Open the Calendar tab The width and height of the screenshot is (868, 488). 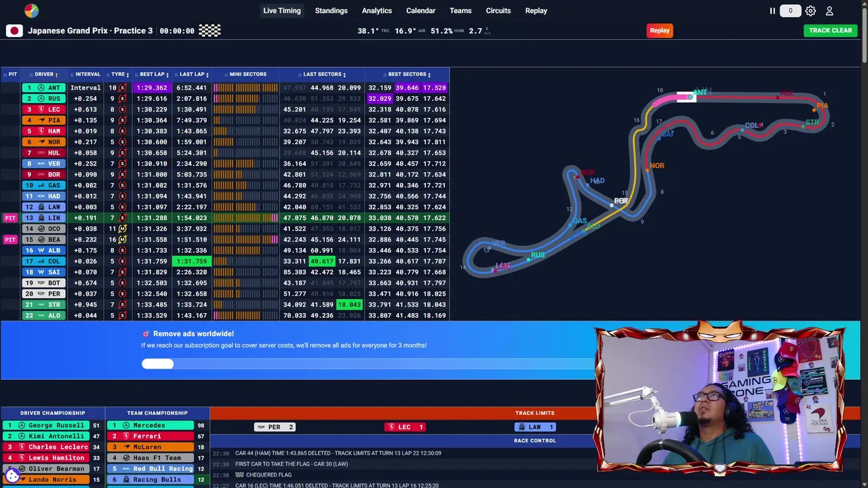point(420,11)
